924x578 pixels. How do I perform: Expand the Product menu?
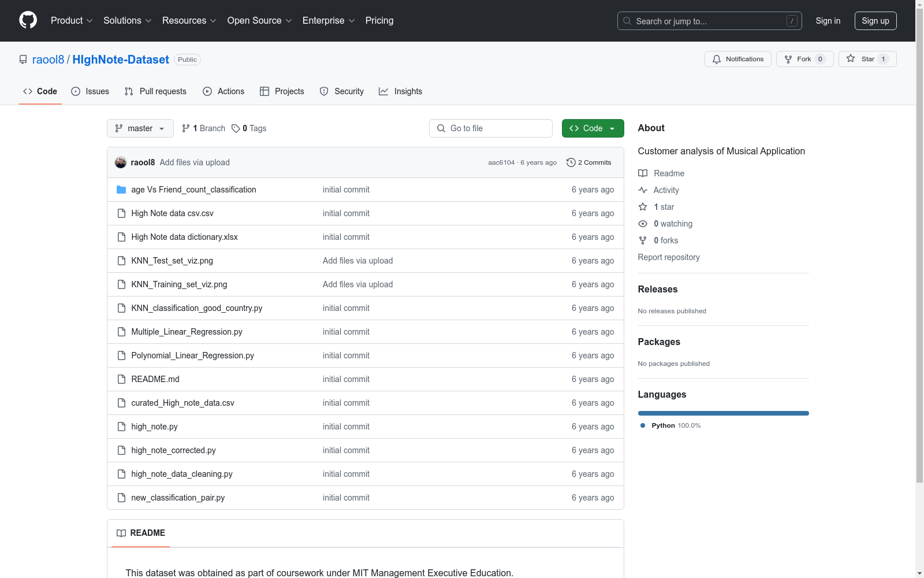(x=72, y=21)
